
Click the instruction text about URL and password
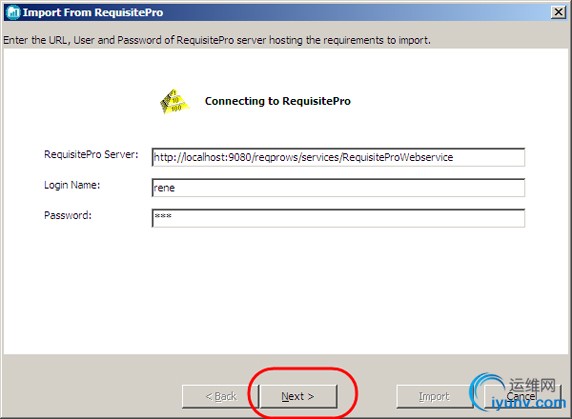click(217, 40)
